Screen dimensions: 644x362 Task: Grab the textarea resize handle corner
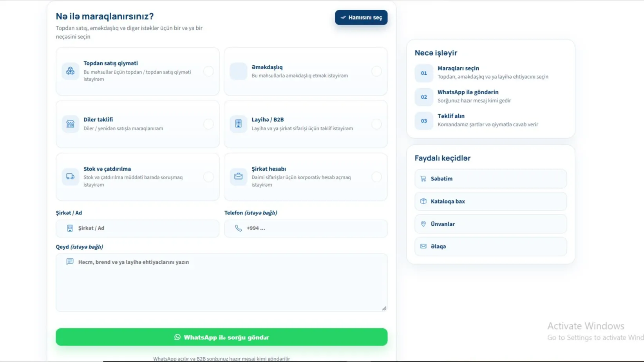384,308
